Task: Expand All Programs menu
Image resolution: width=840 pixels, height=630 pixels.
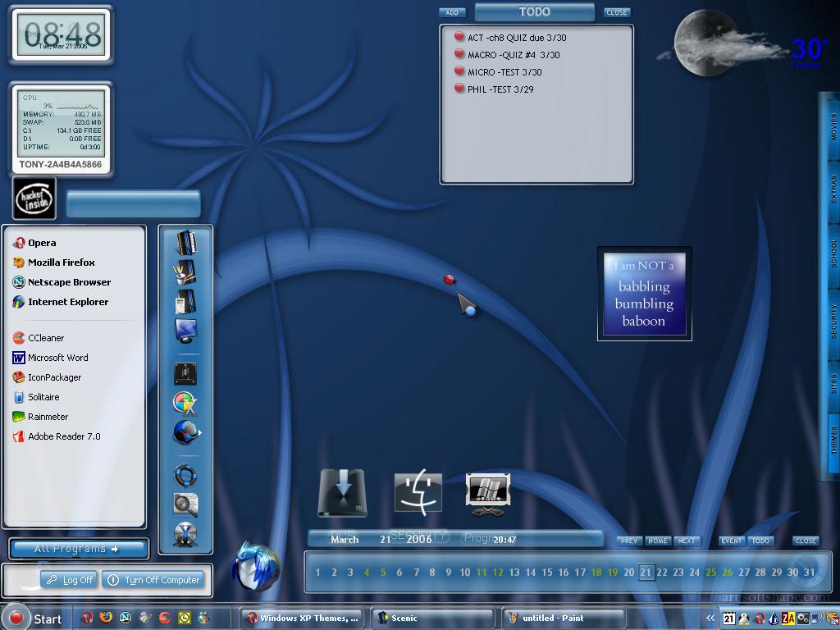Action: [x=78, y=549]
